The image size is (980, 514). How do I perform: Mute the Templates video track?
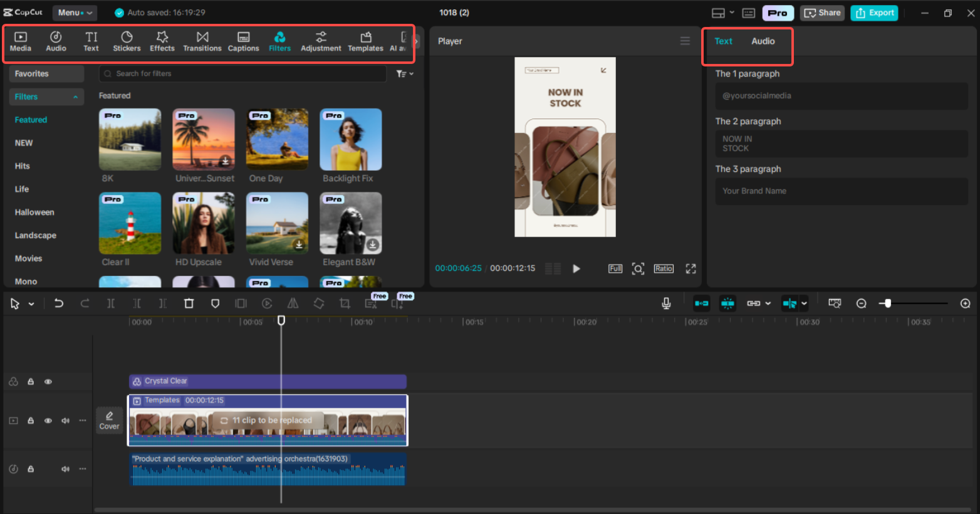65,421
